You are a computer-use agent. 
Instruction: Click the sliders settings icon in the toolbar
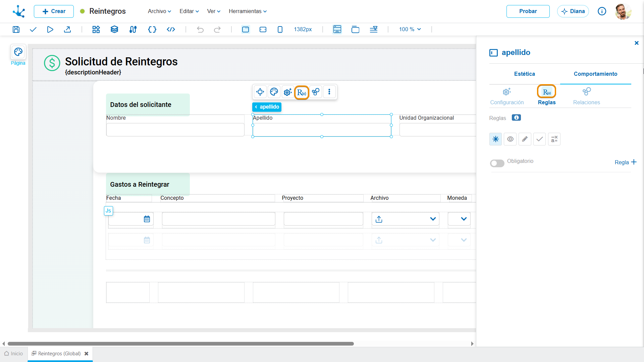click(x=133, y=29)
